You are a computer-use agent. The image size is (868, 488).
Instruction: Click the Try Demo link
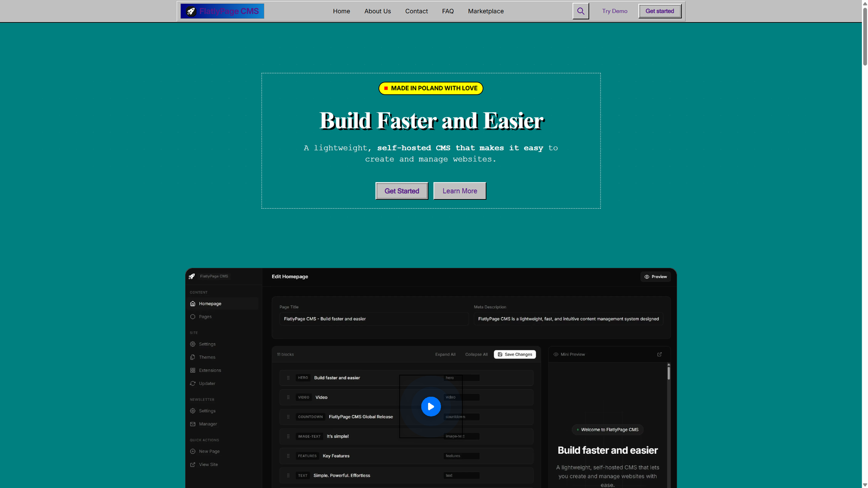[x=614, y=11]
